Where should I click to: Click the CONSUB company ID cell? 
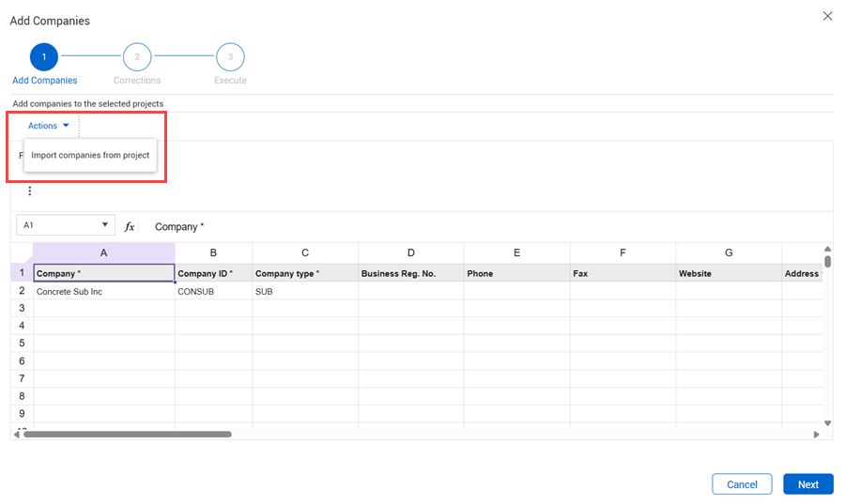click(x=213, y=292)
